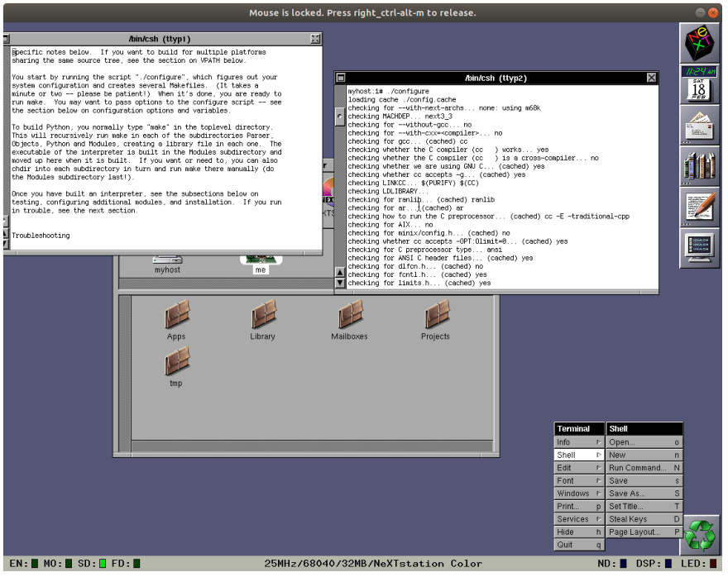
Task: Click the ttyp2 scroll down arrow
Action: [340, 283]
